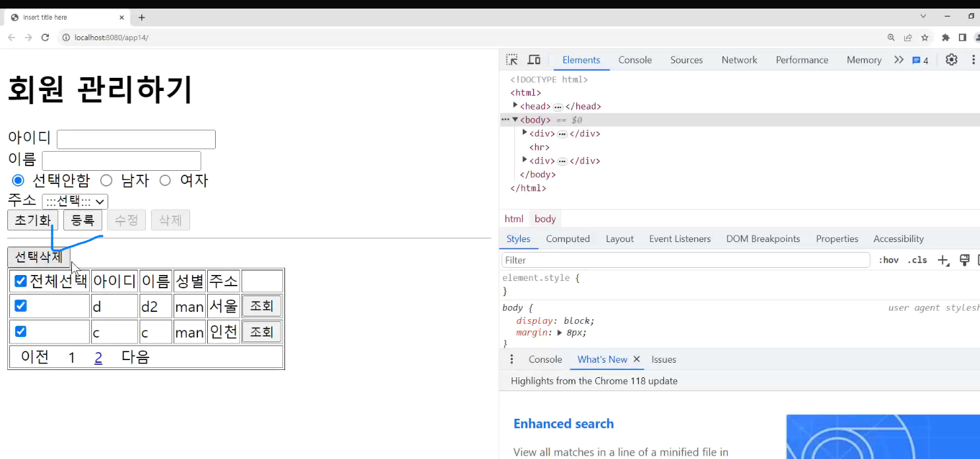980x459 pixels.
Task: Open a new browser tab
Action: coord(141,17)
